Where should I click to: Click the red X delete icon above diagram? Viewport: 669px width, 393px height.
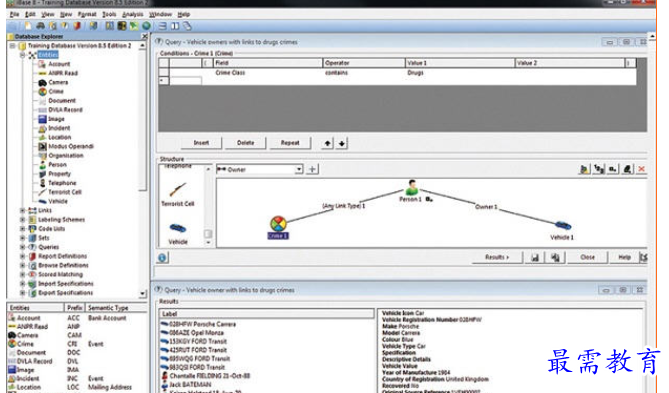[x=641, y=169]
